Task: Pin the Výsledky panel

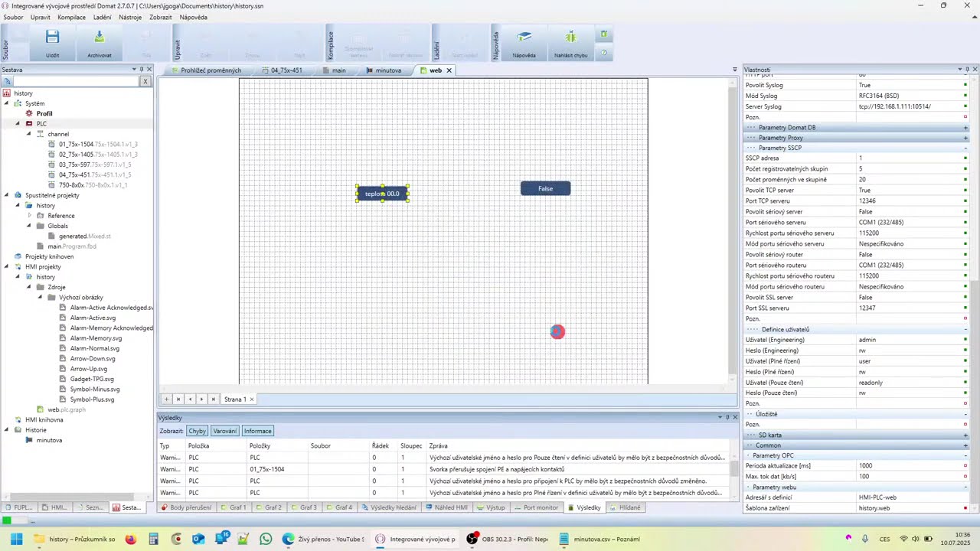Action: 727,417
